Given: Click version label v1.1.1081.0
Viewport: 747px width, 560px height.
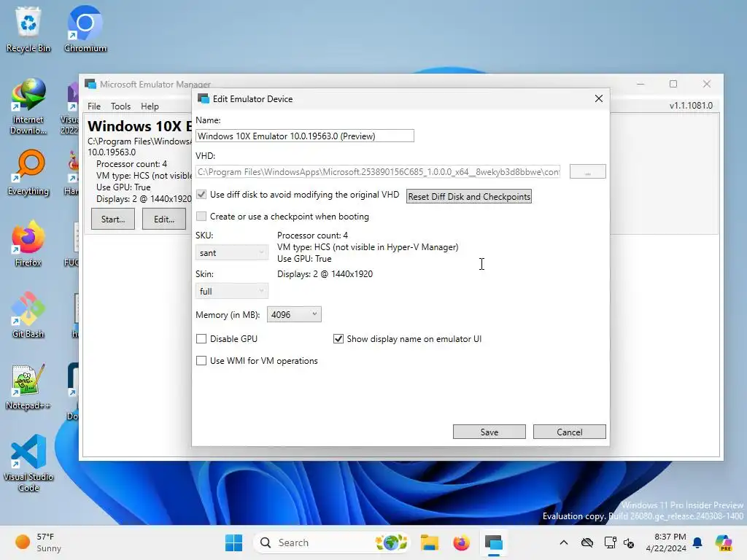Looking at the screenshot, I should click(x=691, y=105).
